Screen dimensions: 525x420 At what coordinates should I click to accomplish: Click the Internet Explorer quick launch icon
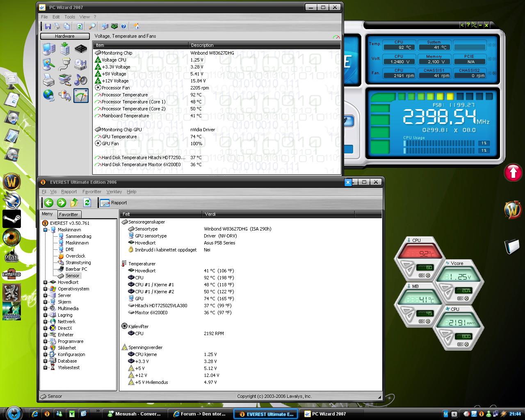35,414
